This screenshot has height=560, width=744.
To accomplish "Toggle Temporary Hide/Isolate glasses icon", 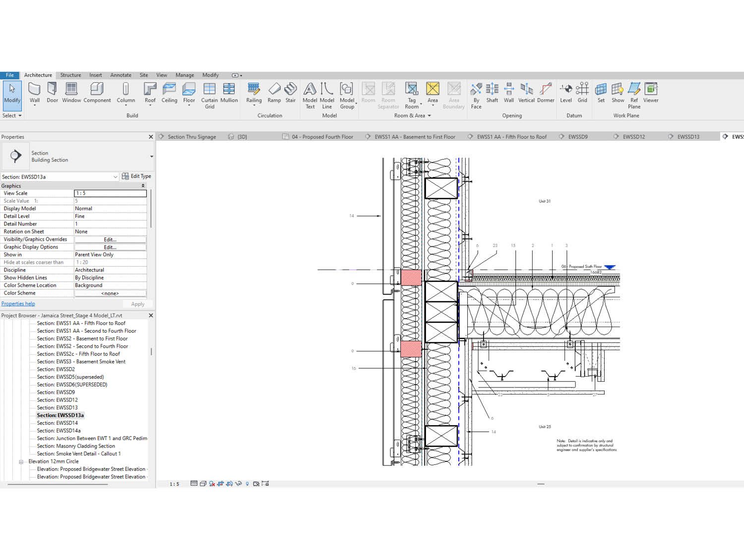I will pyautogui.click(x=239, y=484).
